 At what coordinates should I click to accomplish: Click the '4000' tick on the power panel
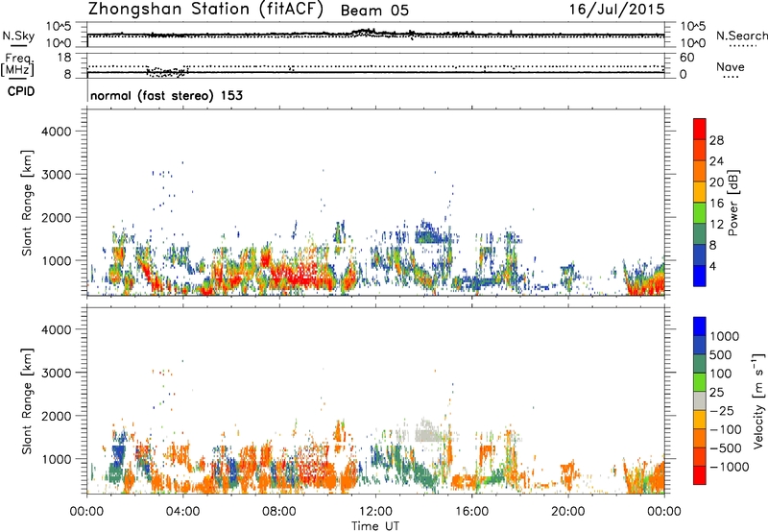point(57,132)
